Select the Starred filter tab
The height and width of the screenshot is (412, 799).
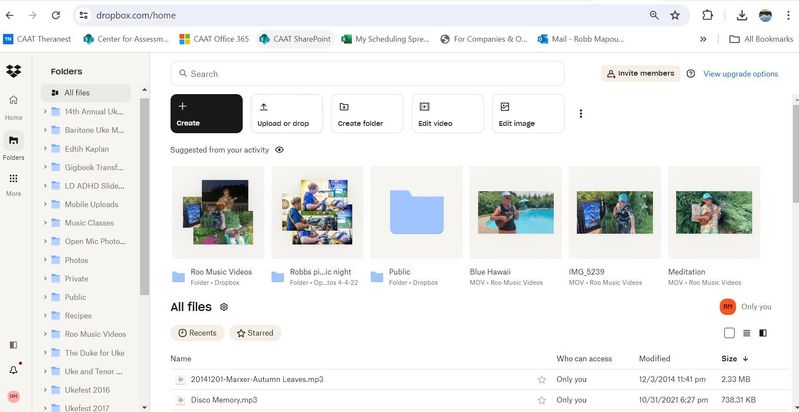tap(255, 333)
